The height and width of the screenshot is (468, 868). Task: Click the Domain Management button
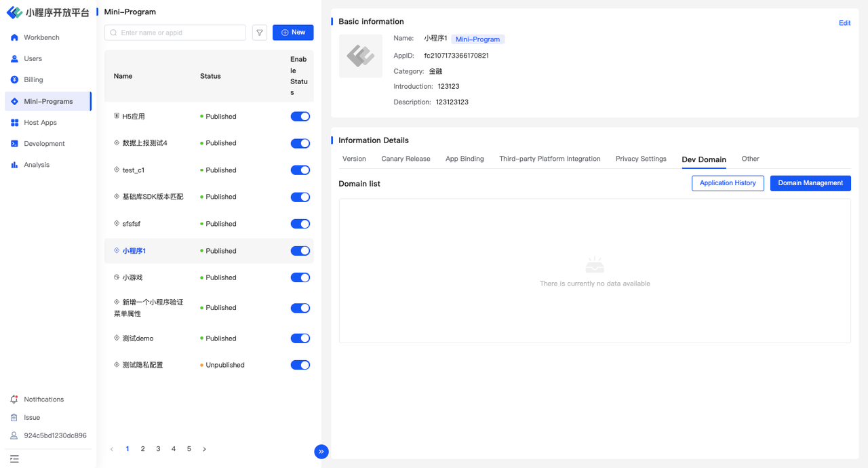[x=810, y=183]
